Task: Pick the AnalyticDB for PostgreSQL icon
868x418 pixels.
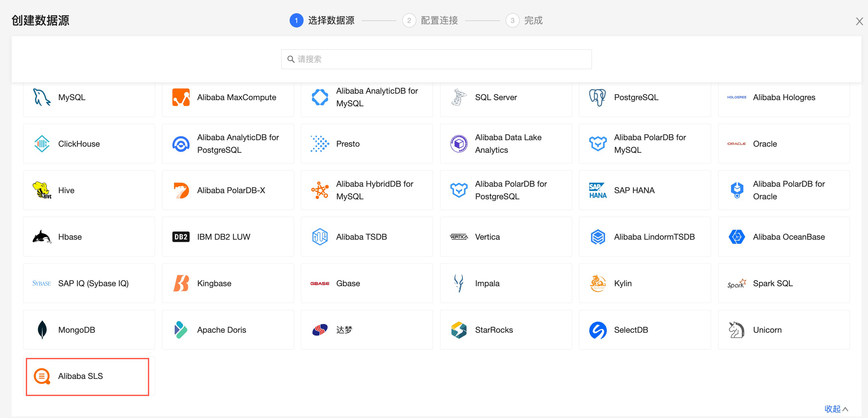Action: (181, 144)
